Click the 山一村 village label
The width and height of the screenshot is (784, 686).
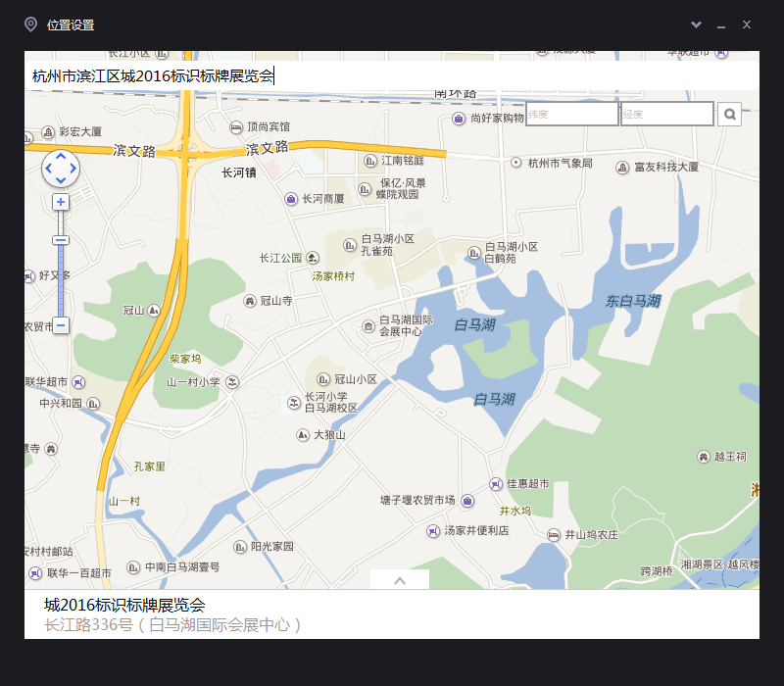click(124, 501)
